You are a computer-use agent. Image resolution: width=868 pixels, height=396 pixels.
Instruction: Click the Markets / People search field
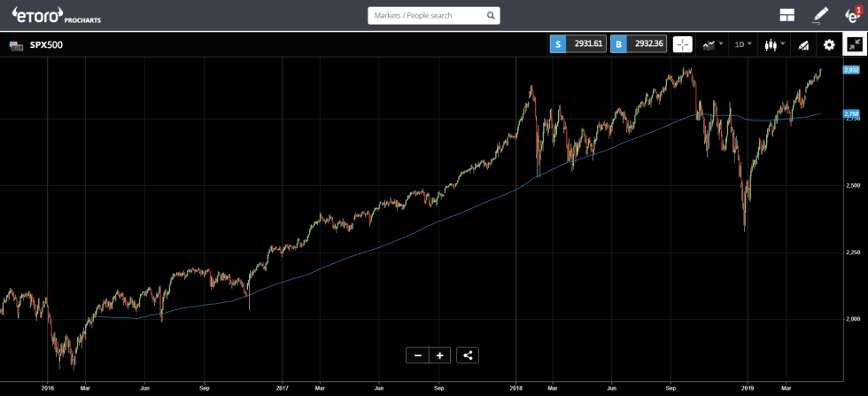point(426,16)
